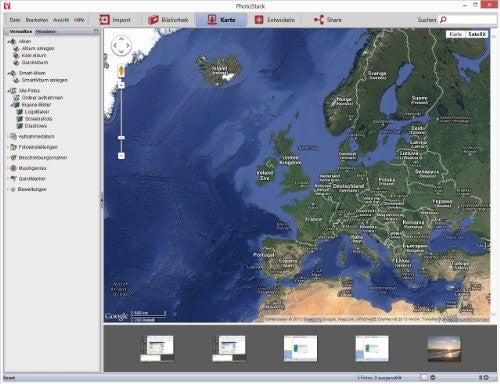Click the SmartAlbum anlegen icon

coord(16,80)
